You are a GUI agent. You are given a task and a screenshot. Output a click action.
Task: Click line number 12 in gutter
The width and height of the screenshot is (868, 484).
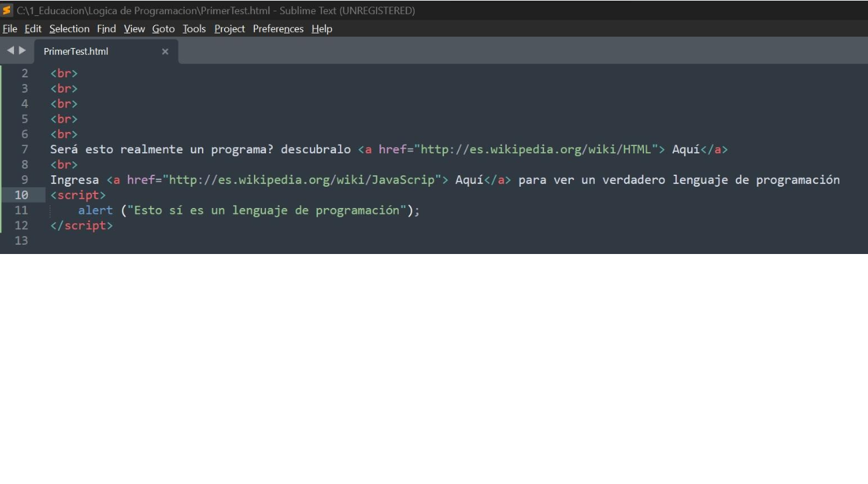[x=21, y=225]
